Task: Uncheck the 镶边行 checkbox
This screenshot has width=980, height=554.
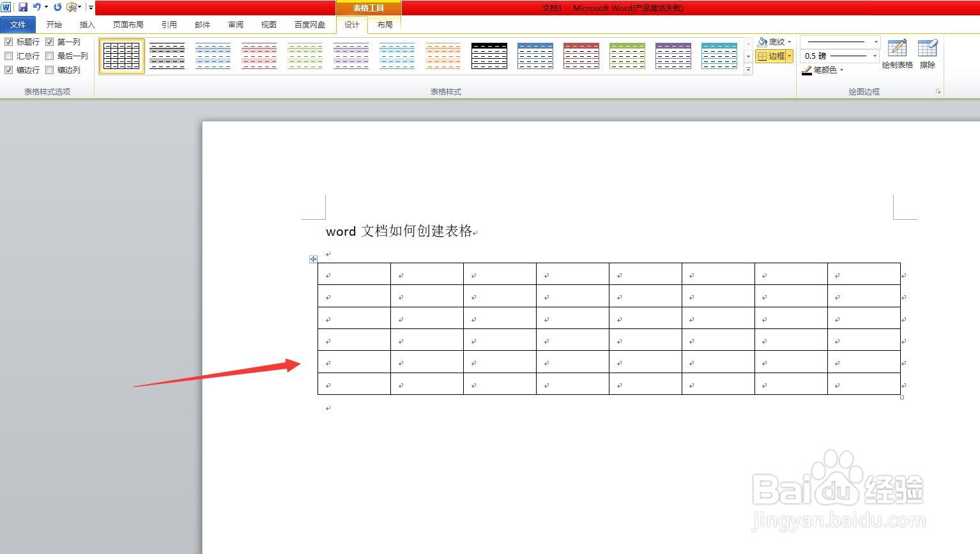Action: [x=9, y=70]
